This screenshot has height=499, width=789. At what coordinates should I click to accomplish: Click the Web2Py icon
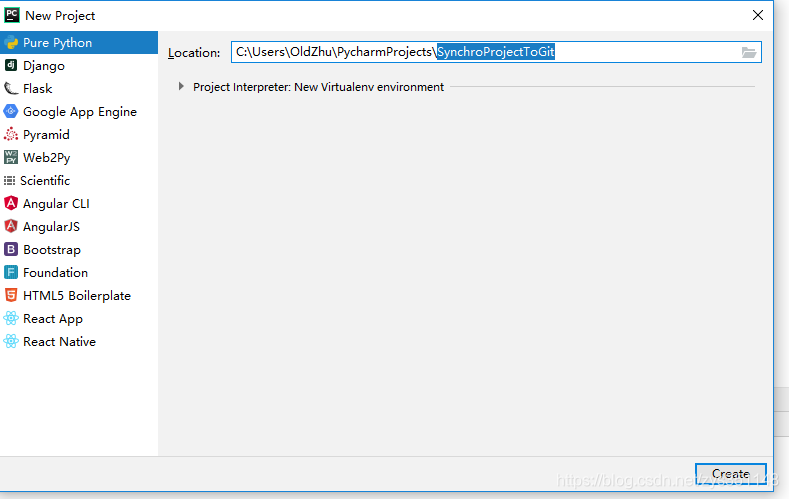click(x=11, y=157)
